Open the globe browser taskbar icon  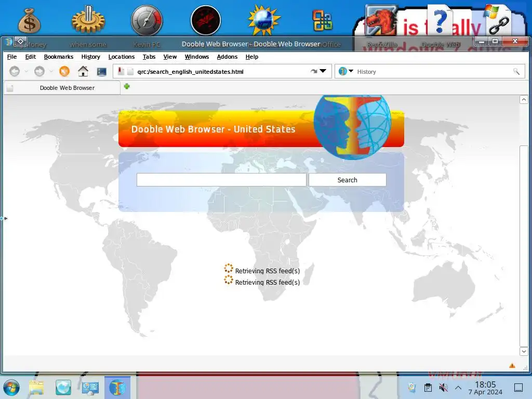click(x=63, y=388)
